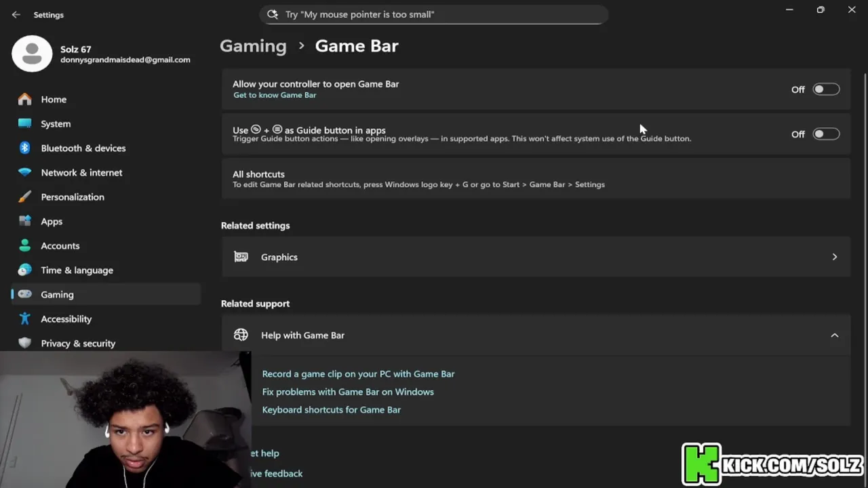Click the Accessibility figure icon
This screenshot has width=868, height=488.
tap(25, 319)
